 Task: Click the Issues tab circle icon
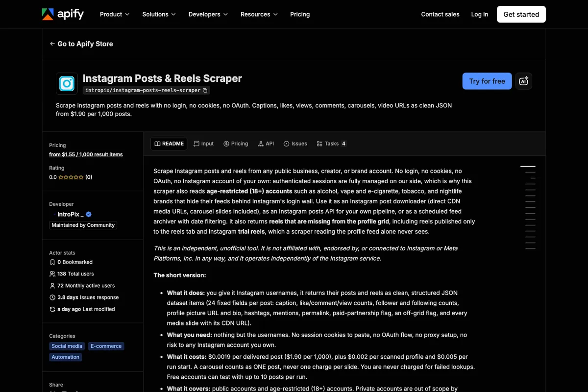(x=287, y=144)
